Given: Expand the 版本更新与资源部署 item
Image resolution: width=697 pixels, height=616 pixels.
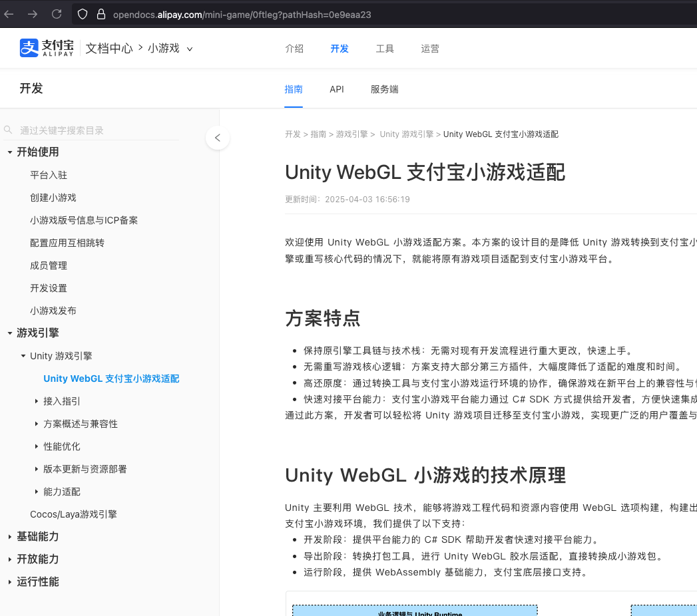Looking at the screenshot, I should [37, 469].
